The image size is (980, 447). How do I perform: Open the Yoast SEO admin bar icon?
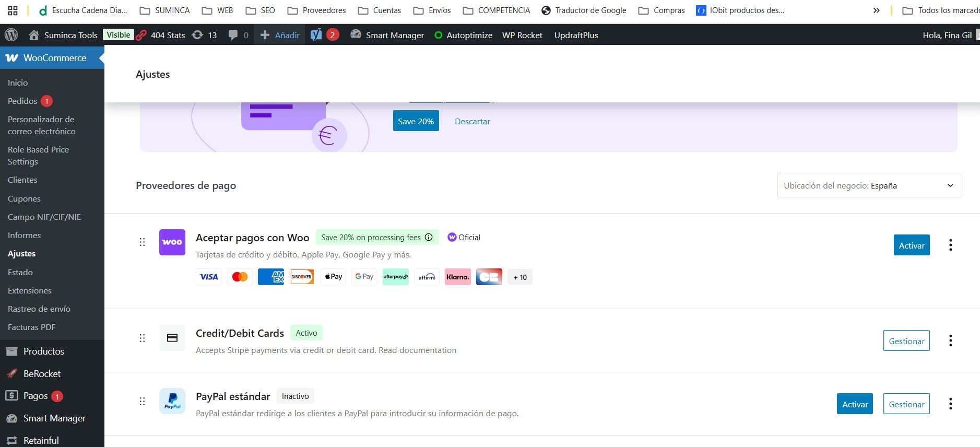coord(316,35)
